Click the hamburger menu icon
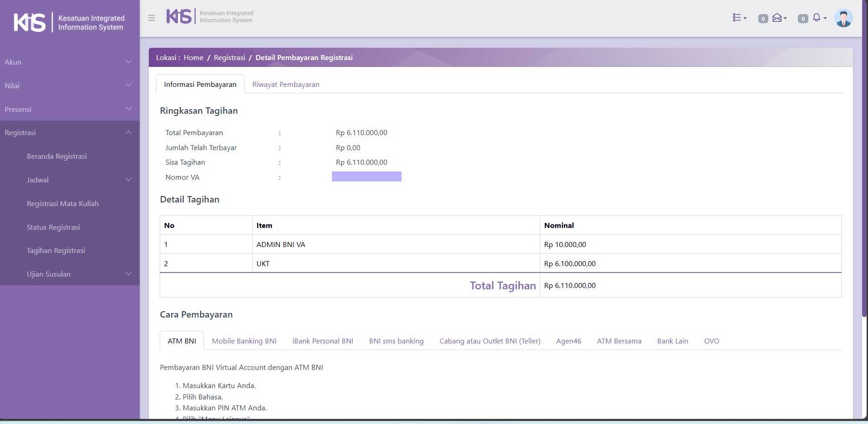The height and width of the screenshot is (424, 868). (x=152, y=18)
